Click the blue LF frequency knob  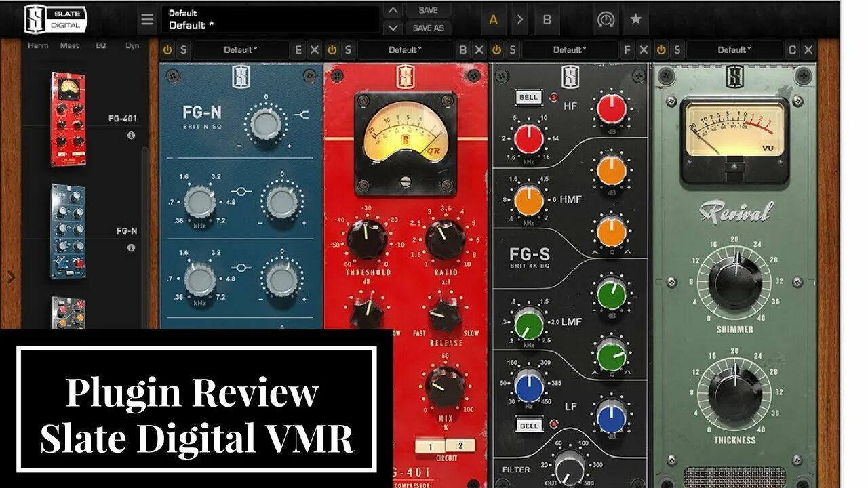coord(529,386)
